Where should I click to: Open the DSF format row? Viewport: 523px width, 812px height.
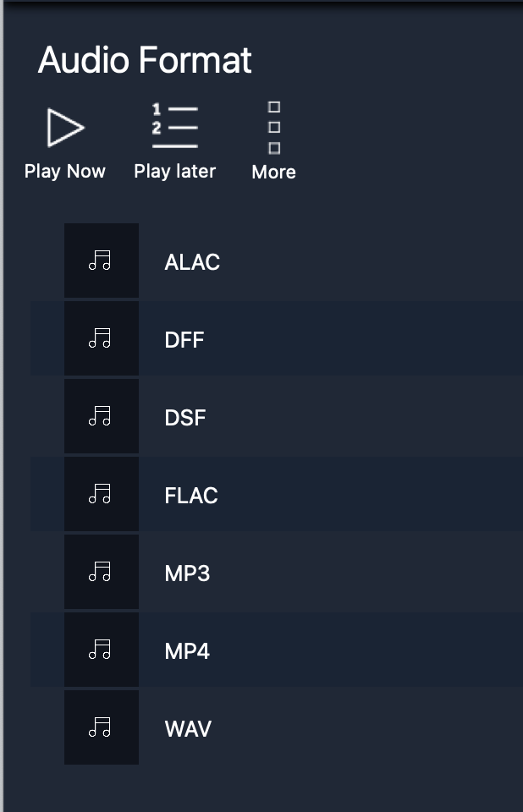[276, 416]
